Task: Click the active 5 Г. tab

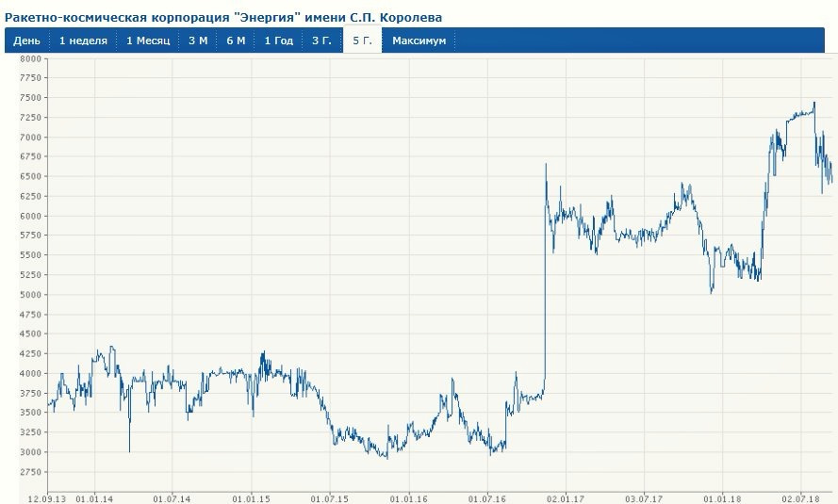Action: [362, 41]
